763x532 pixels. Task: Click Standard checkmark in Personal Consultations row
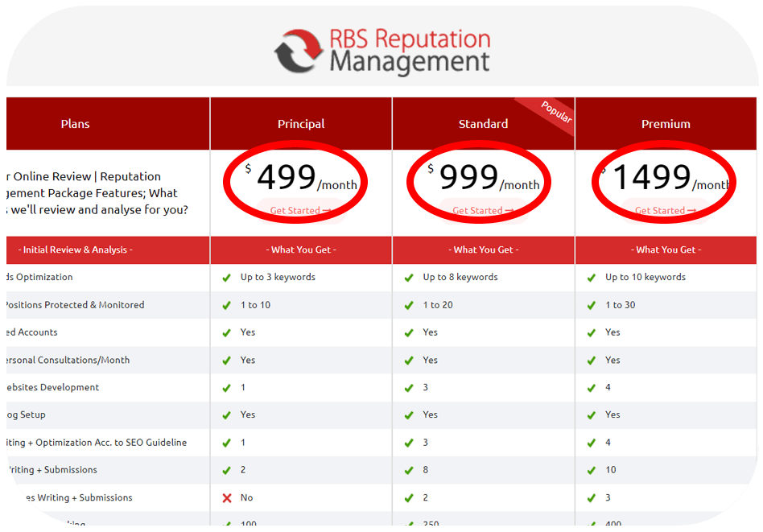click(x=409, y=361)
